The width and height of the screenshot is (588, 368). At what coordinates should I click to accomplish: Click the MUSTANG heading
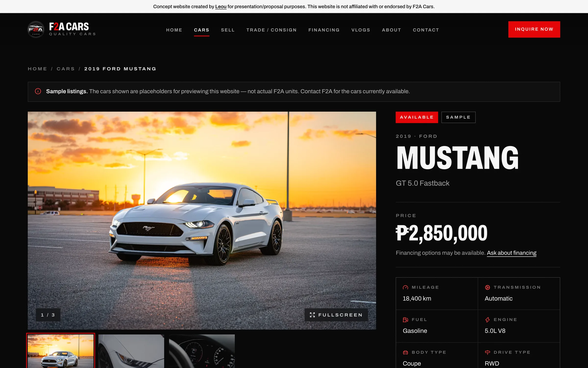coord(457,158)
